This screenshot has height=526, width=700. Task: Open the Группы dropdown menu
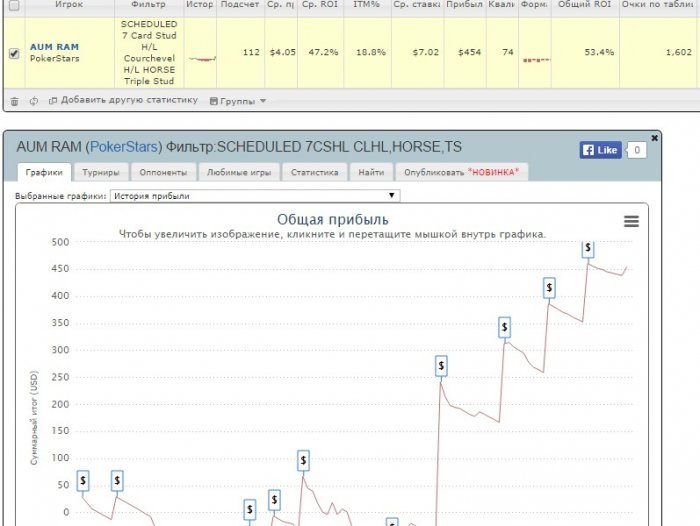pyautogui.click(x=238, y=101)
